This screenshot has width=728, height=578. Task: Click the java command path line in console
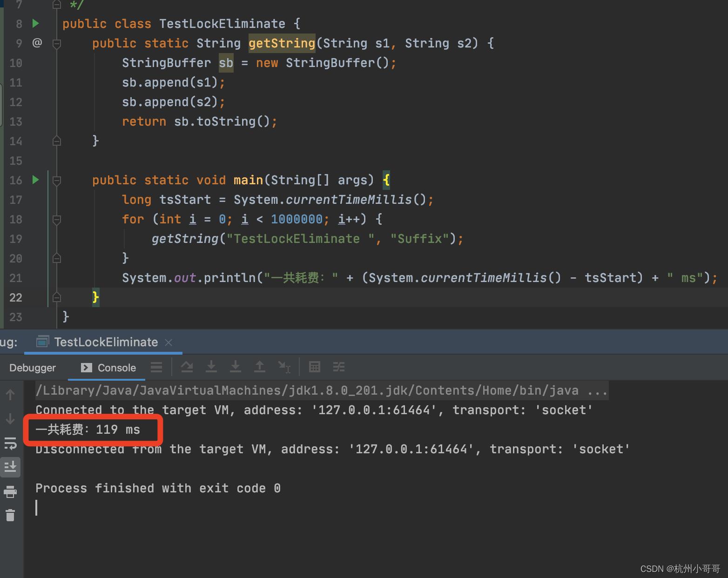point(322,390)
